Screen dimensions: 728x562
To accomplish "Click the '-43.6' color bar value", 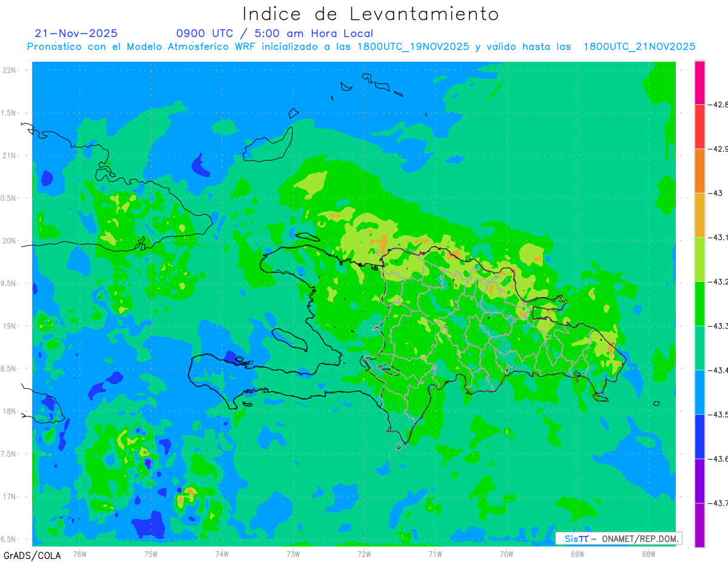I will [717, 459].
